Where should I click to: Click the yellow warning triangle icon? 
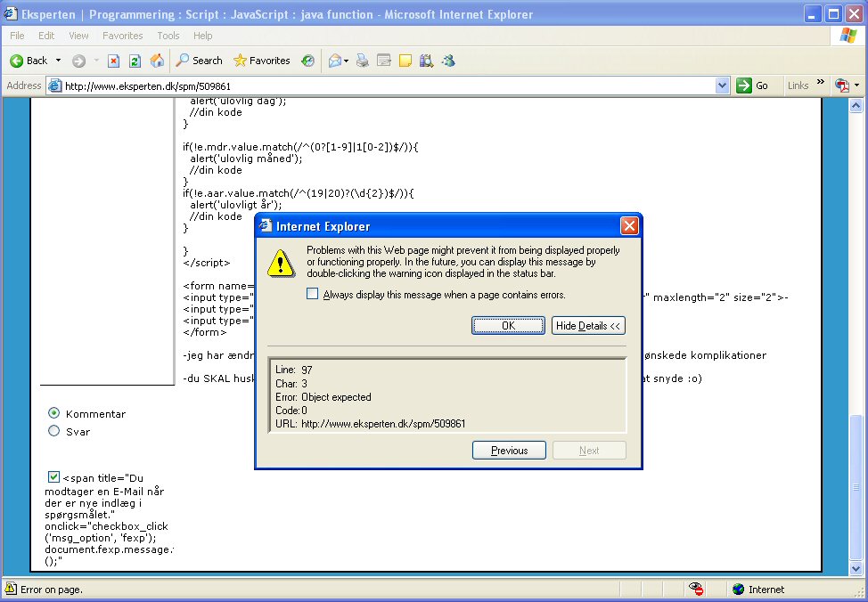coord(281,263)
